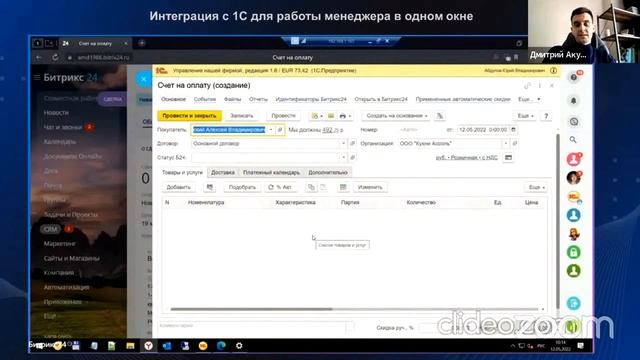Click Записать button
Screen dimensions: 640x360
242,116
